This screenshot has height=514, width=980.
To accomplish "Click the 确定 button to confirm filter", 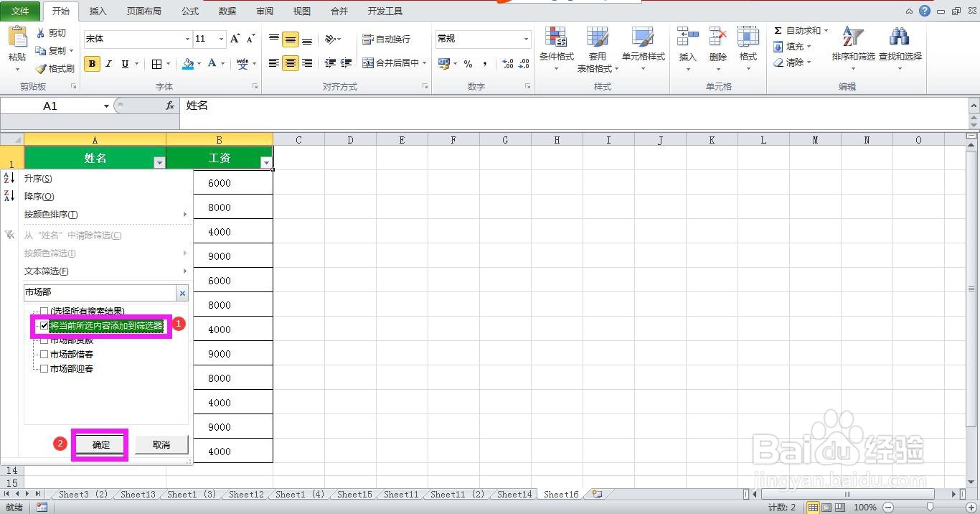I will tap(99, 444).
